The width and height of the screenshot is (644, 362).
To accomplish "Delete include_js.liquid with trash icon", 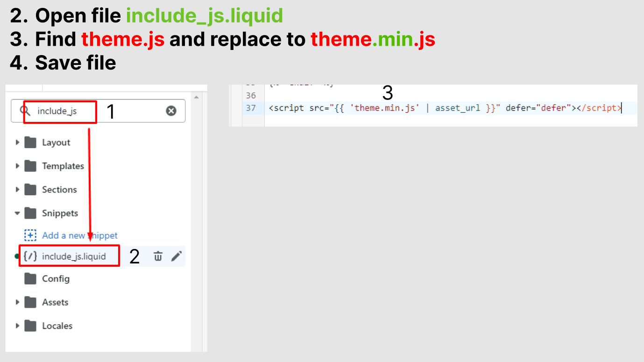I will (158, 256).
